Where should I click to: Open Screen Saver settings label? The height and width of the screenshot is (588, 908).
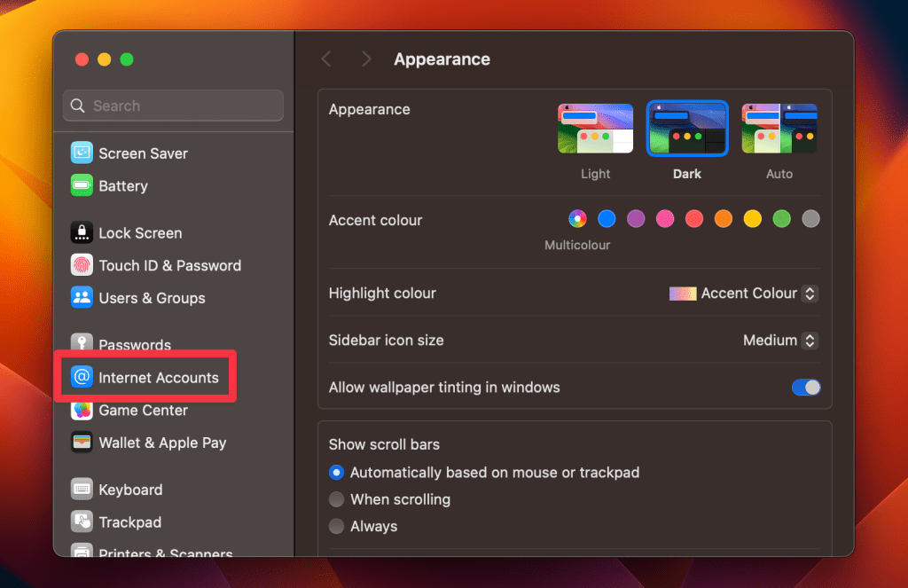pyautogui.click(x=143, y=153)
